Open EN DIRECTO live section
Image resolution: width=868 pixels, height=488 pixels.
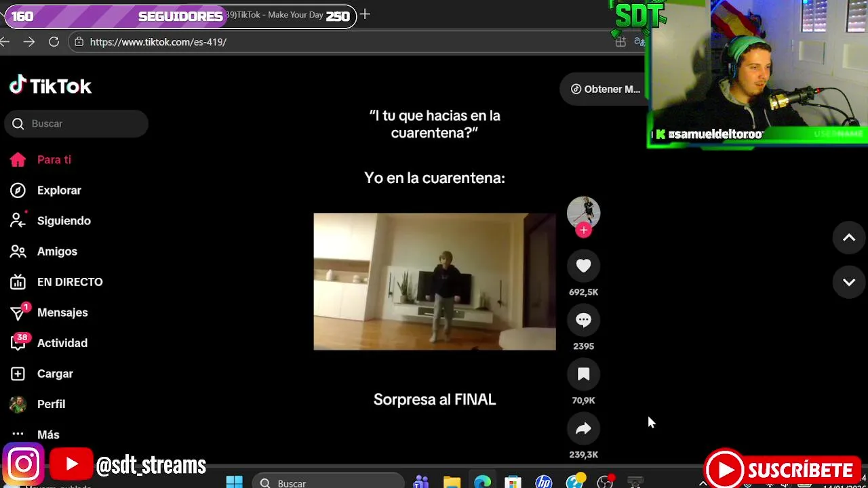(56, 282)
